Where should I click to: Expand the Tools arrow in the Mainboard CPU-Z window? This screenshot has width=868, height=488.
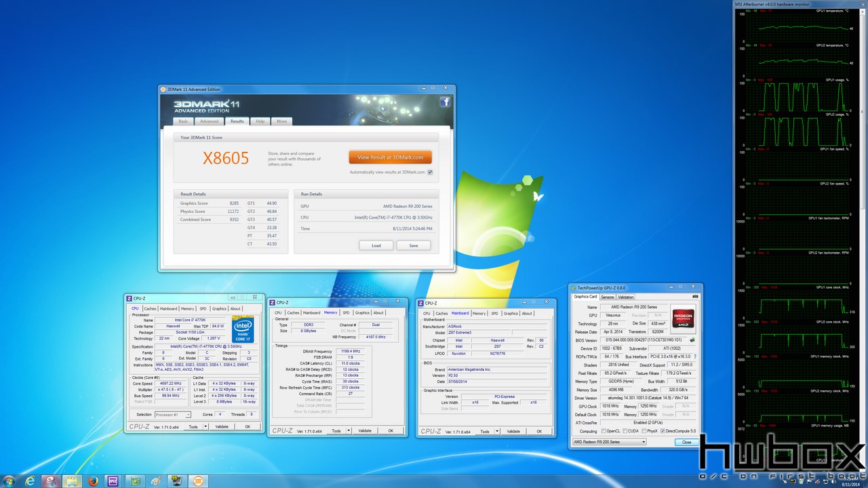[x=497, y=431]
